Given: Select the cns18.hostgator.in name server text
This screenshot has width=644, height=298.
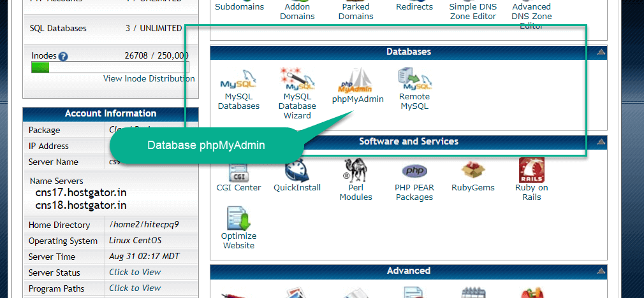Looking at the screenshot, I should tap(81, 206).
